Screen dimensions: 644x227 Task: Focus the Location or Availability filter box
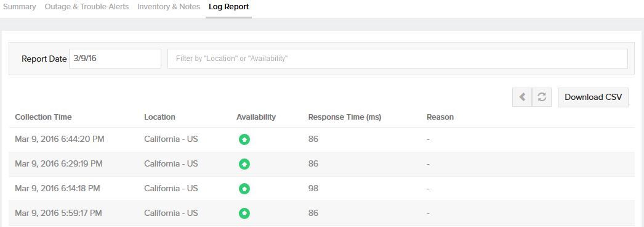(x=398, y=59)
